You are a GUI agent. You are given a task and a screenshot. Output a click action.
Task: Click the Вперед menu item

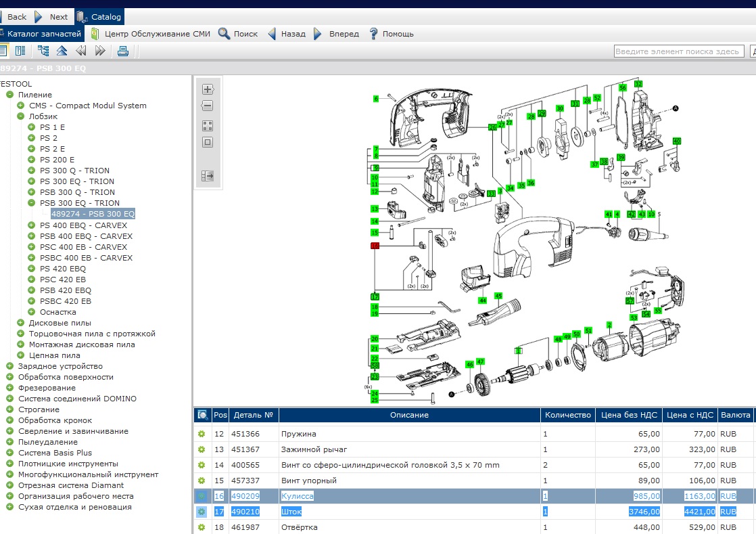(337, 34)
